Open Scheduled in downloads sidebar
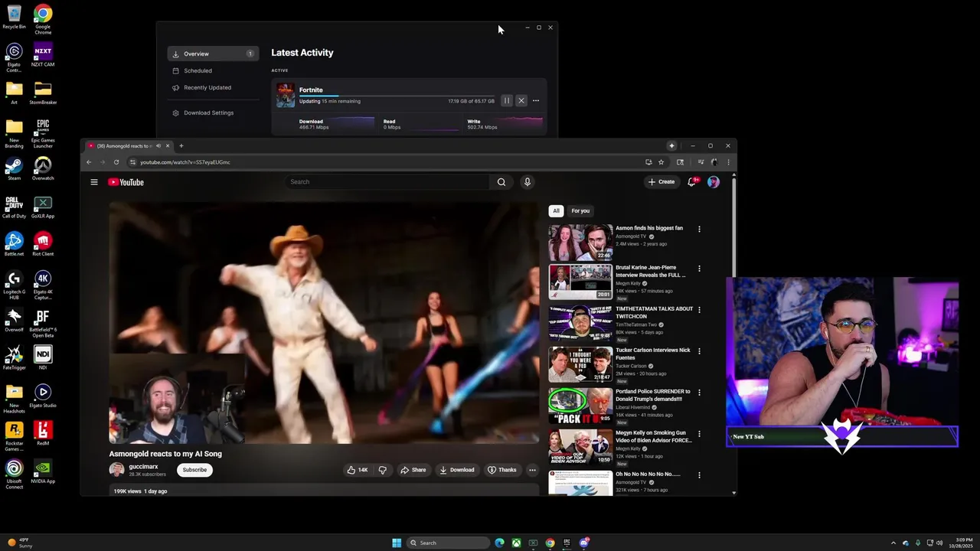980x551 pixels. 198,70
